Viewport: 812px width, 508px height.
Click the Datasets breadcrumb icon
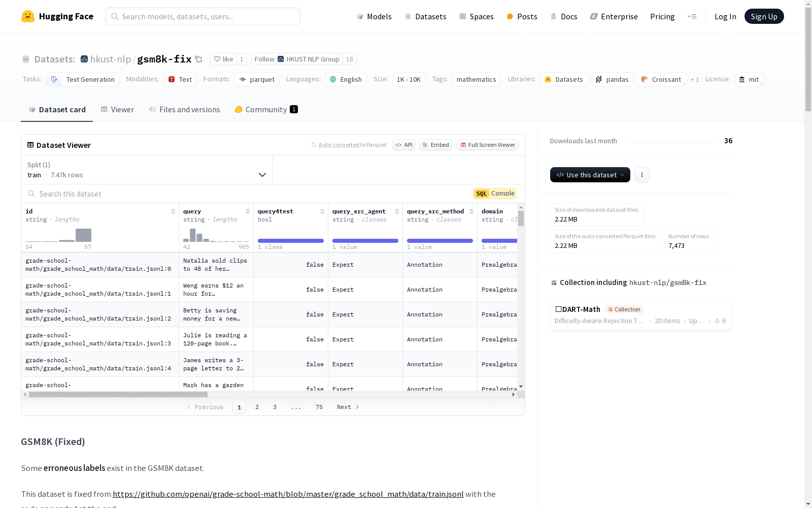(x=26, y=59)
